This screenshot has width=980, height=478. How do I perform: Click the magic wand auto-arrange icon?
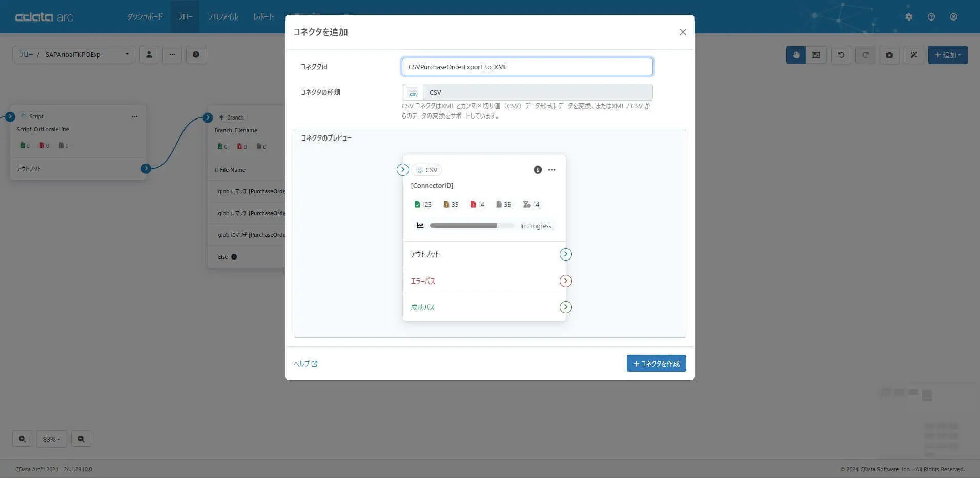pos(913,55)
